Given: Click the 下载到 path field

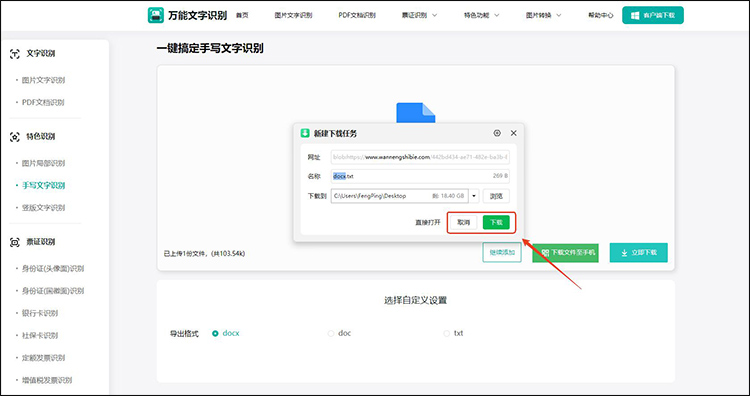Looking at the screenshot, I should tap(399, 196).
